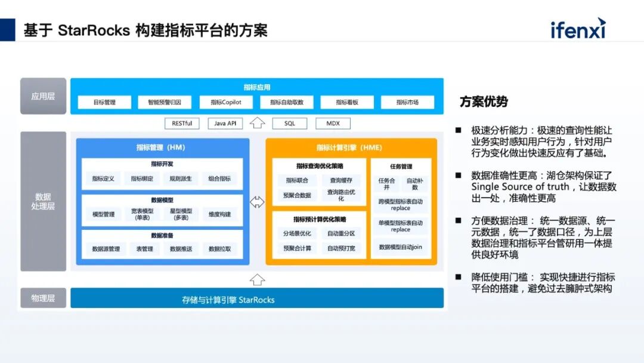
Task: Click the 指标看板 box
Action: [x=347, y=102]
